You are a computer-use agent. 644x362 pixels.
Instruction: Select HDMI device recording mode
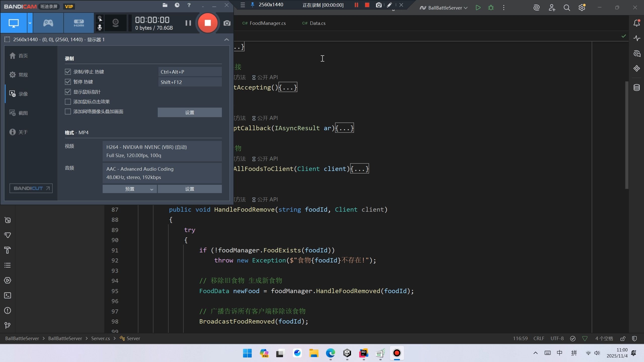pos(79,23)
